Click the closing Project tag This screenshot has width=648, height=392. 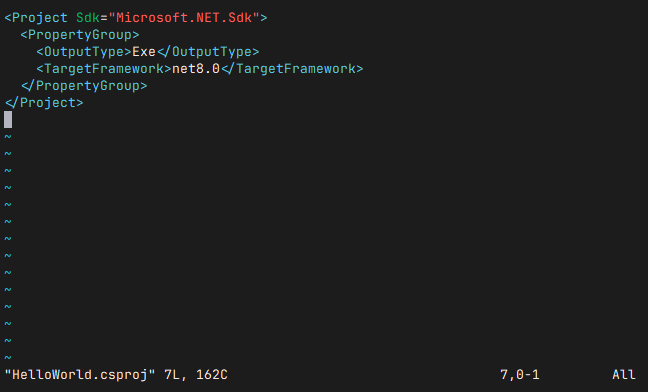pos(44,102)
